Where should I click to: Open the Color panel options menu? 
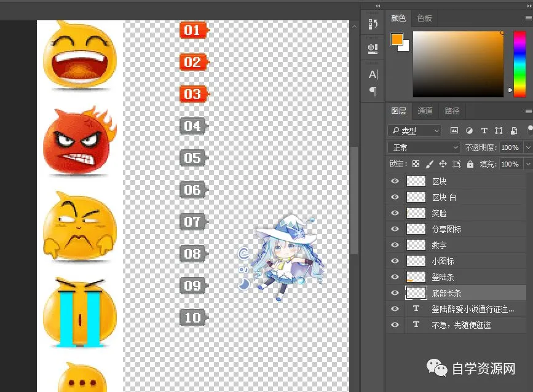[x=528, y=18]
